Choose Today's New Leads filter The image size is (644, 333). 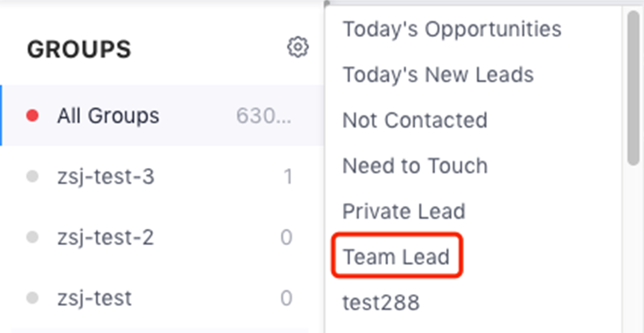coord(438,74)
